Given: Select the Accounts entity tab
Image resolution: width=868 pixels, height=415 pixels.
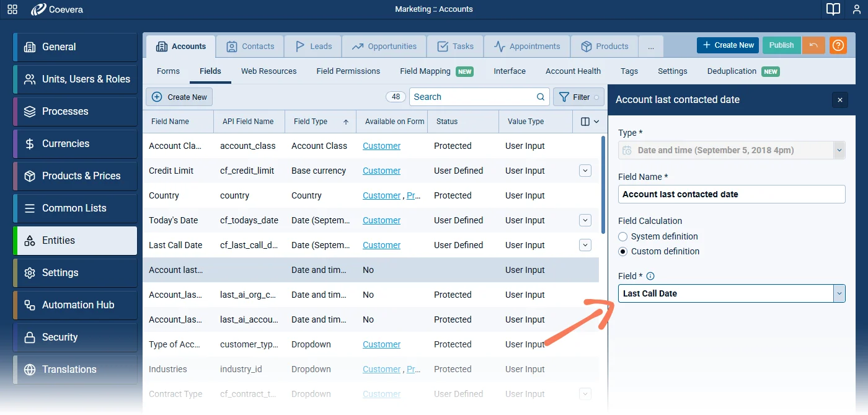Looking at the screenshot, I should click(181, 47).
